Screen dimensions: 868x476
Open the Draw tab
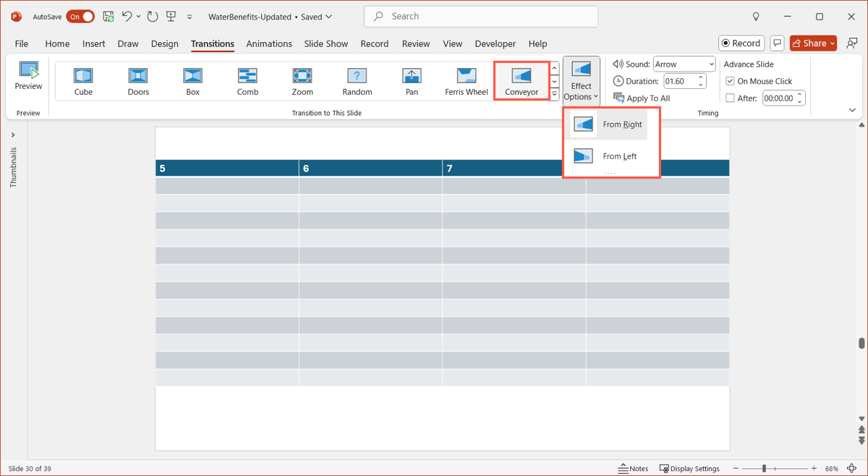coord(128,43)
